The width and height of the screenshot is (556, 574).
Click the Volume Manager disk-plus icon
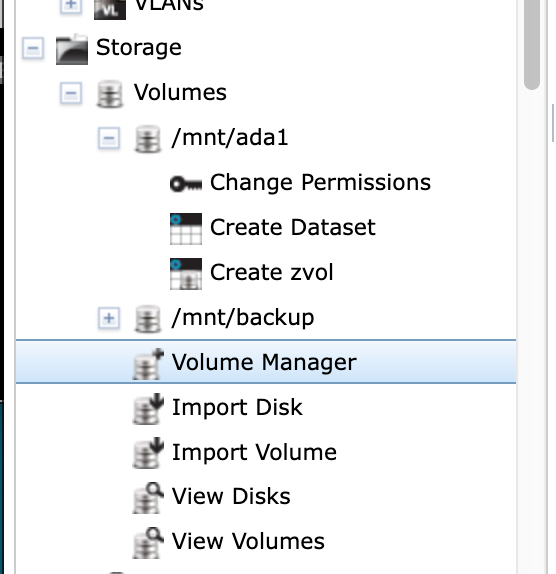pyautogui.click(x=148, y=364)
